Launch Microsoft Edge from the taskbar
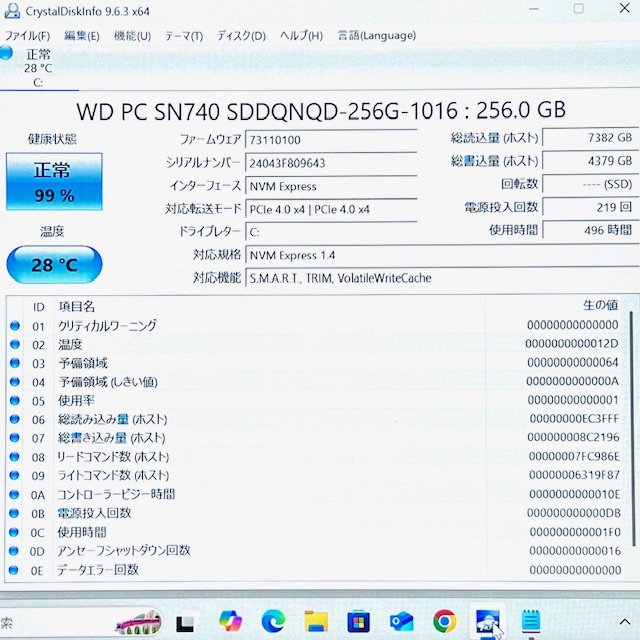 point(273,622)
